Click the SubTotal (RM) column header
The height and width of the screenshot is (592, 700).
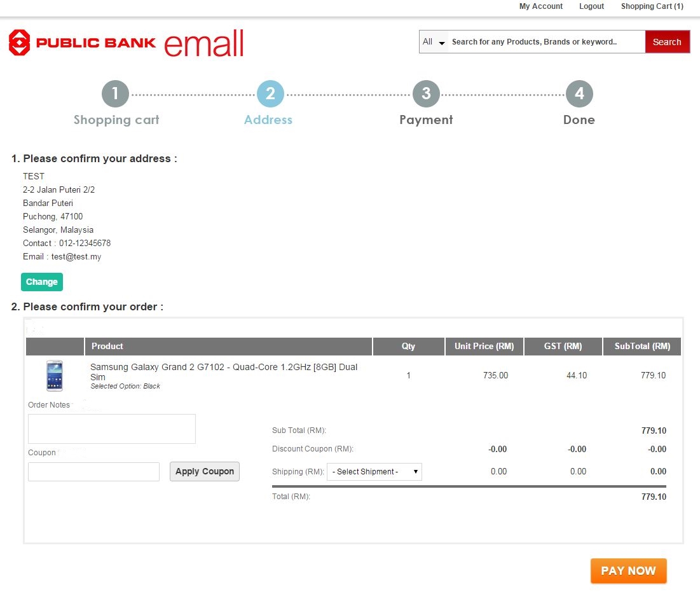tap(642, 347)
